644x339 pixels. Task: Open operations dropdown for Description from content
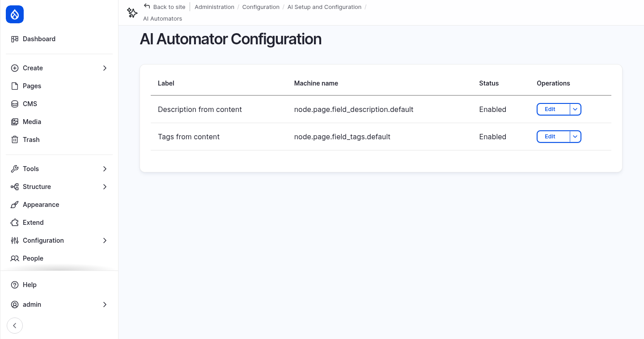[576, 109]
